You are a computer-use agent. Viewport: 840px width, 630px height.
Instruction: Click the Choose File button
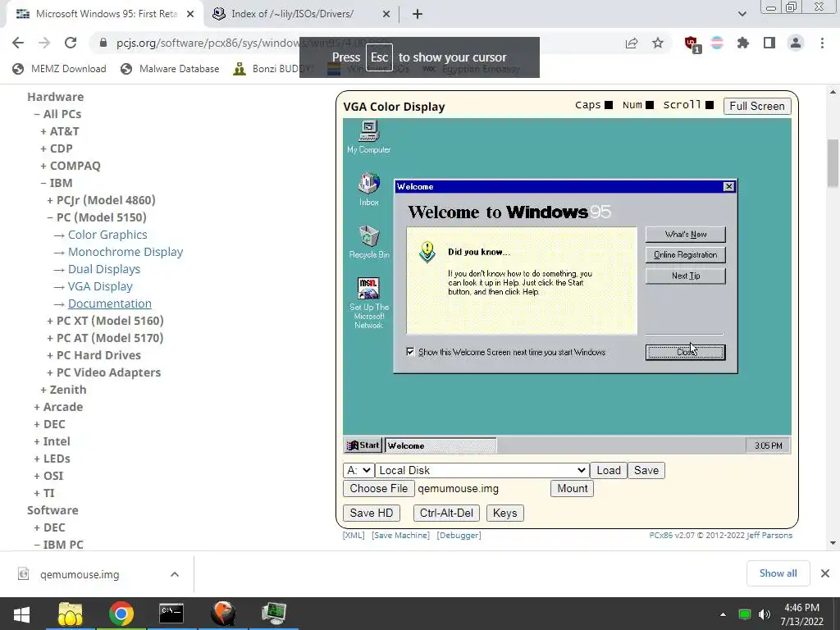(379, 489)
